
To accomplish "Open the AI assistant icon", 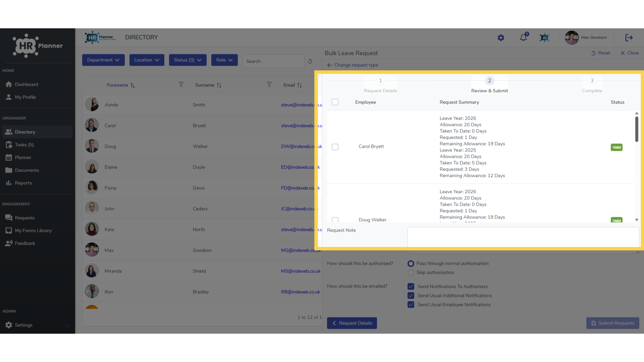I will pos(544,38).
